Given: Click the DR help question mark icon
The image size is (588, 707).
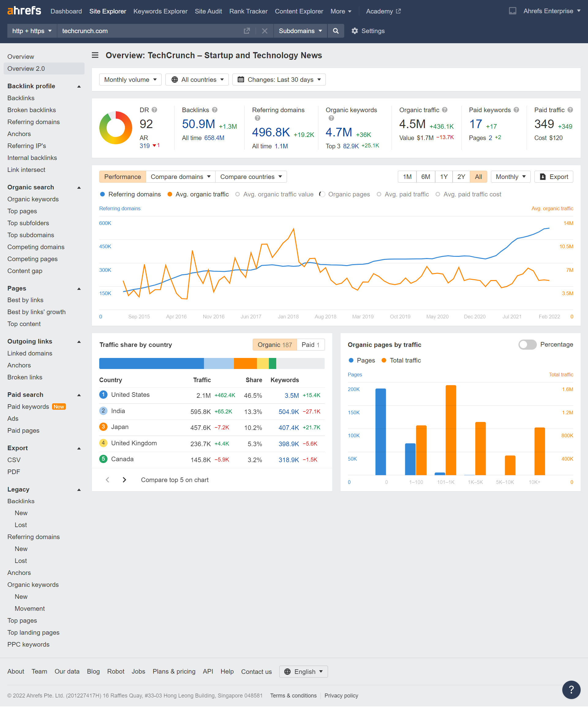Looking at the screenshot, I should pos(154,110).
